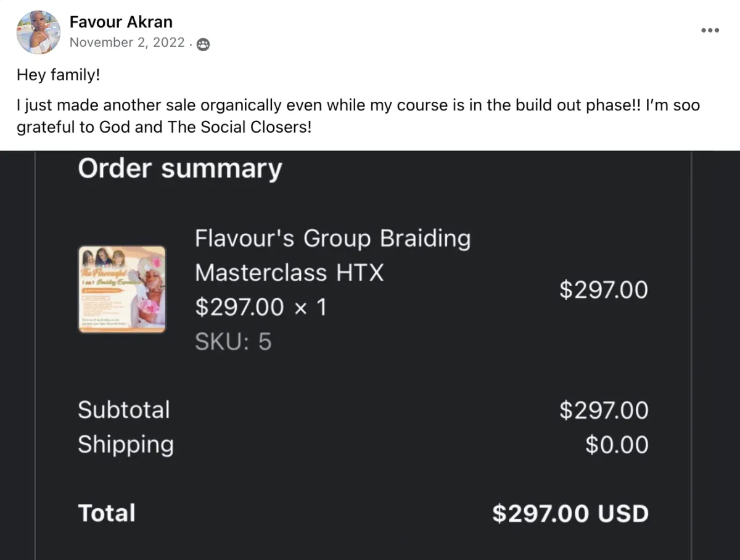Click the "Masterclass HTX" product name line
Image resolution: width=740 pixels, height=560 pixels.
pyautogui.click(x=289, y=272)
